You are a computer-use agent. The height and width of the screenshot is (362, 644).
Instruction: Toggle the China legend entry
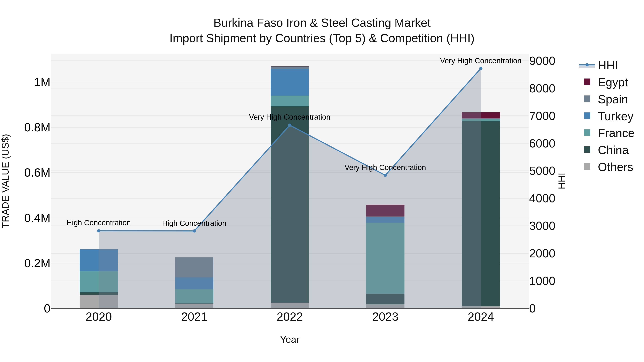pos(606,150)
